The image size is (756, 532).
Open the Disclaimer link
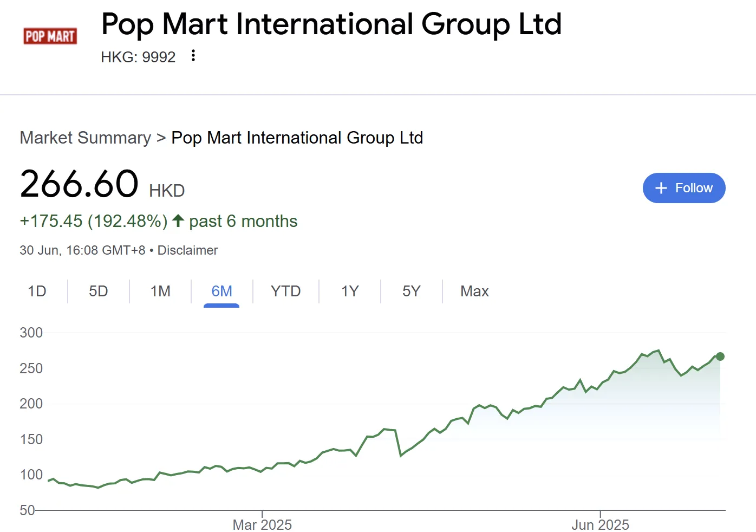pyautogui.click(x=187, y=250)
